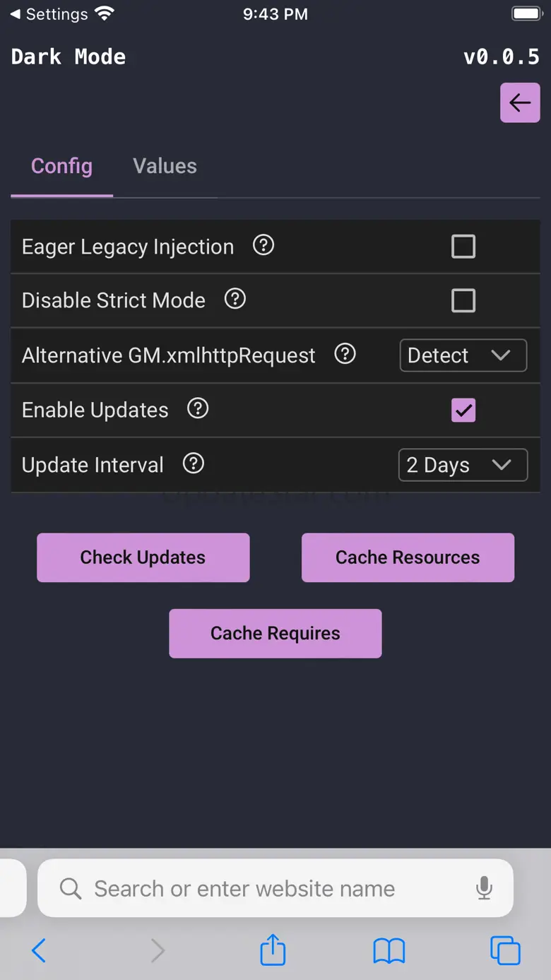This screenshot has width=551, height=980.
Task: Open the Detect dropdown for GM.xmlhttpRequest
Action: [x=463, y=355]
